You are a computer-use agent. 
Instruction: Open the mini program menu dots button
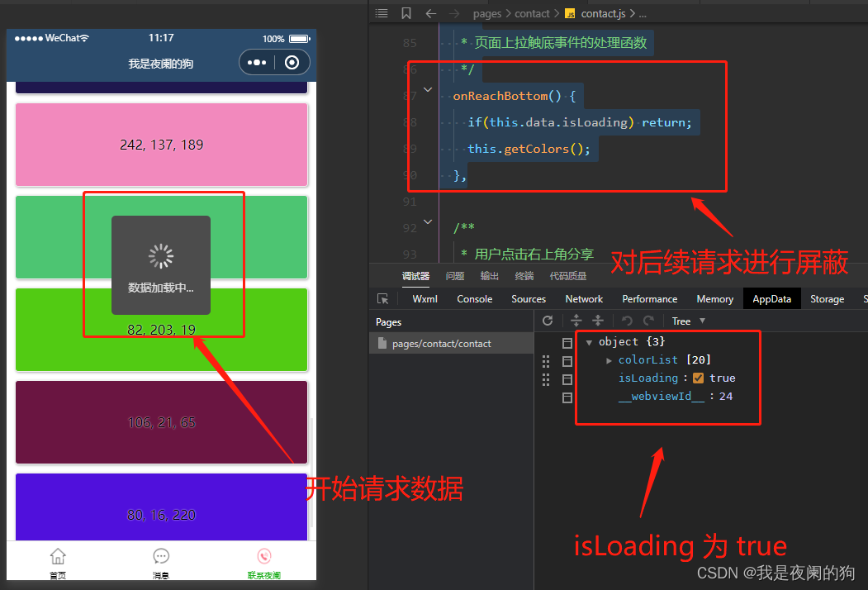(x=257, y=63)
